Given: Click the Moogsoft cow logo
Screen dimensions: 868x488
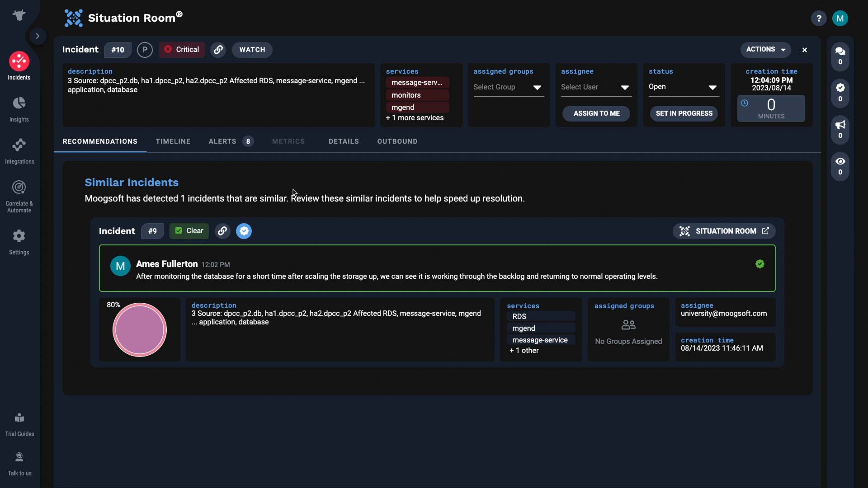Looking at the screenshot, I should tap(19, 15).
